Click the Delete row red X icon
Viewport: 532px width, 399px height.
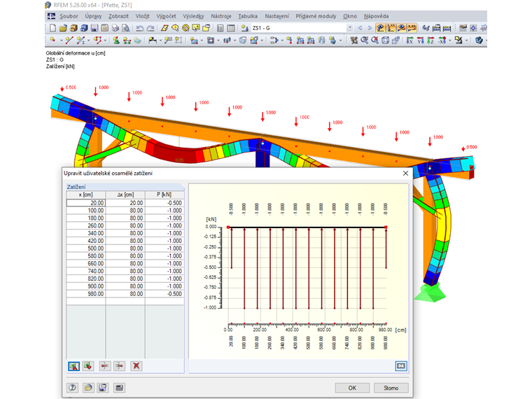[x=136, y=365]
